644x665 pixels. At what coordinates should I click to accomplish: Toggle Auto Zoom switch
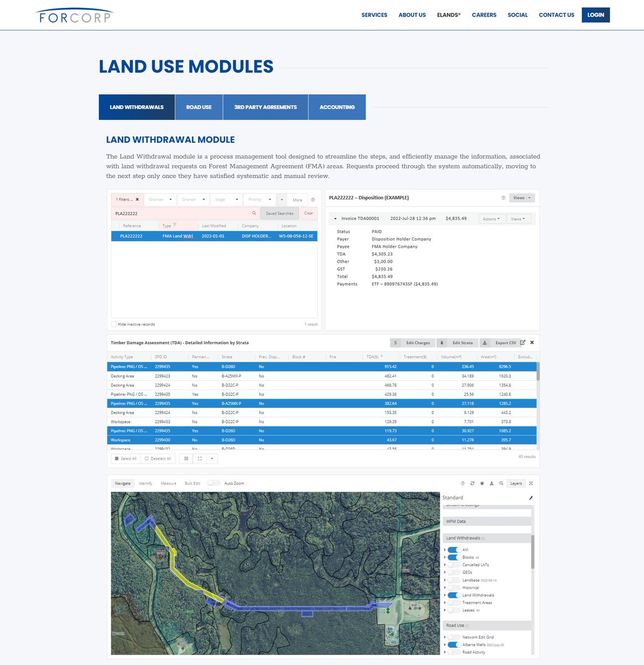tap(214, 483)
